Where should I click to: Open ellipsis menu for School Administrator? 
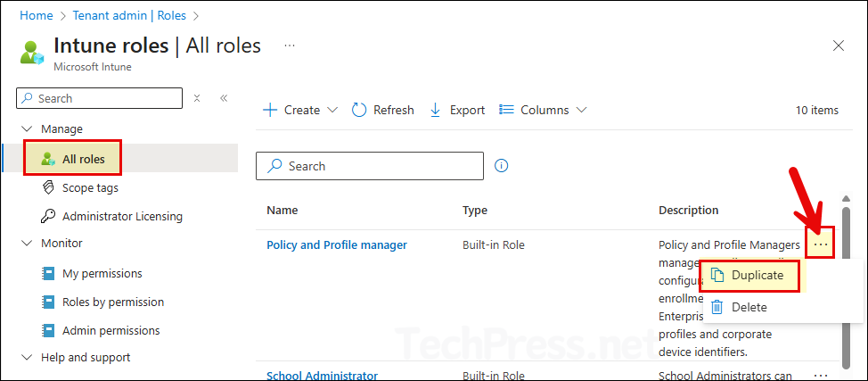tap(820, 376)
